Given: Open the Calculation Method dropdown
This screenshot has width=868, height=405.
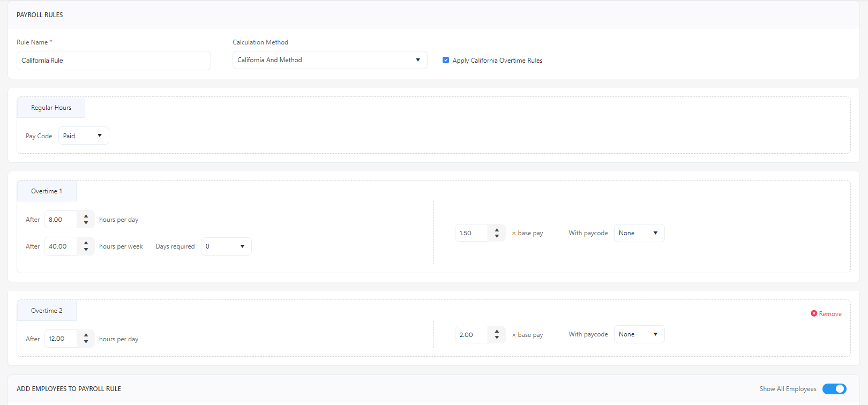Looking at the screenshot, I should pos(330,60).
